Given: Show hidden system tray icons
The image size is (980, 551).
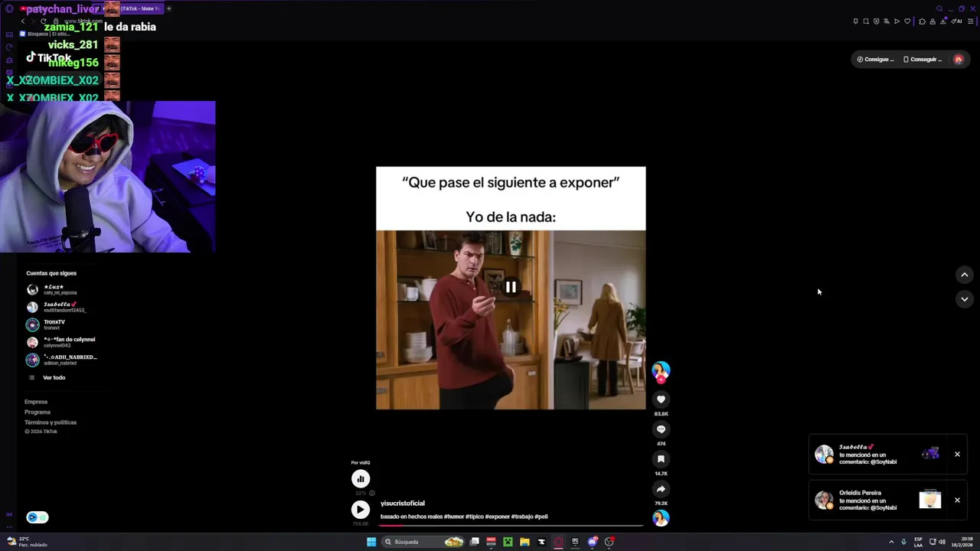Looking at the screenshot, I should (x=891, y=542).
